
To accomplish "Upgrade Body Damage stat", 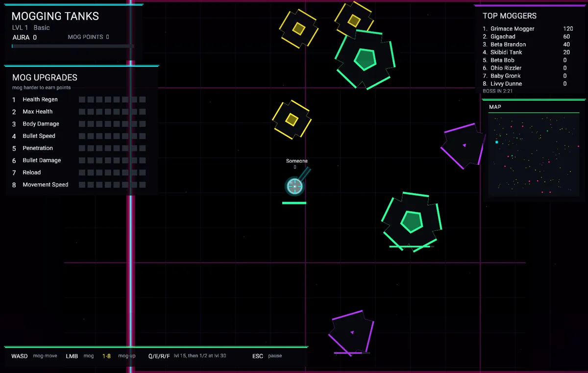I will click(x=79, y=124).
